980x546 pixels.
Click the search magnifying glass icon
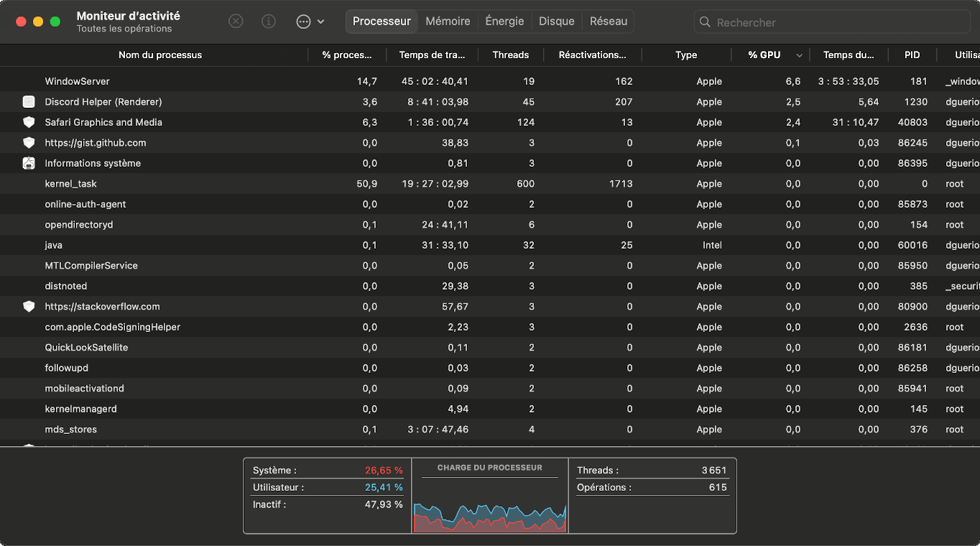pos(706,22)
